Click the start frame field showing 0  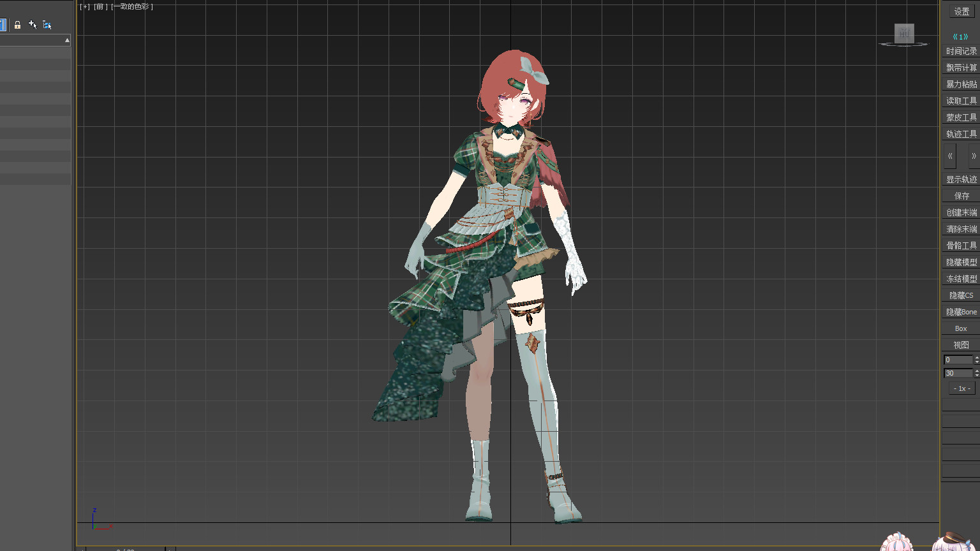pos(958,360)
